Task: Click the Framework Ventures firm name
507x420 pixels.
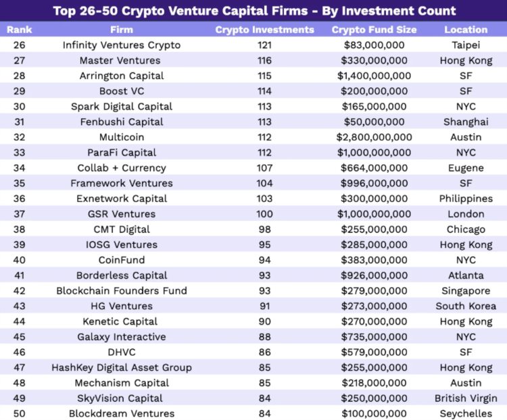Action: 122,183
